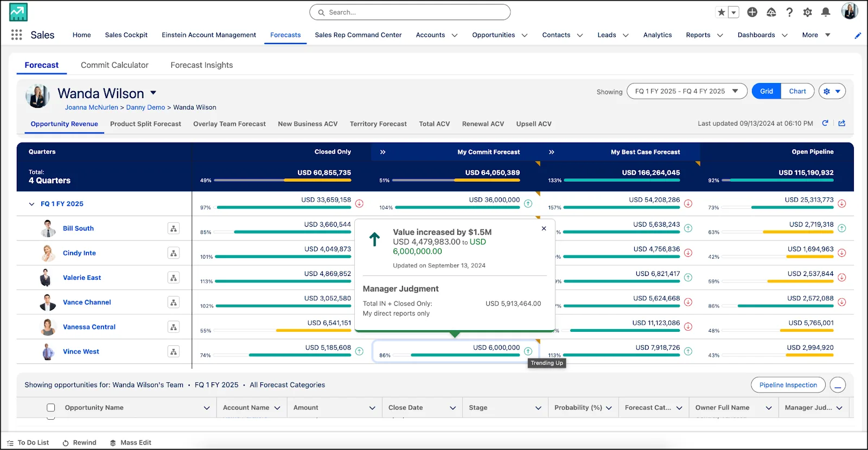
Task: Click the favorites star icon
Action: click(x=721, y=12)
